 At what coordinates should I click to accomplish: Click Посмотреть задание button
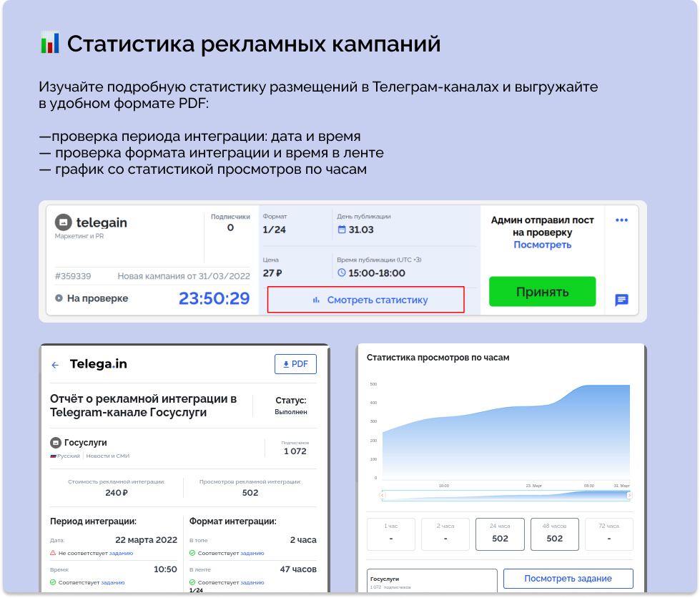click(x=568, y=579)
